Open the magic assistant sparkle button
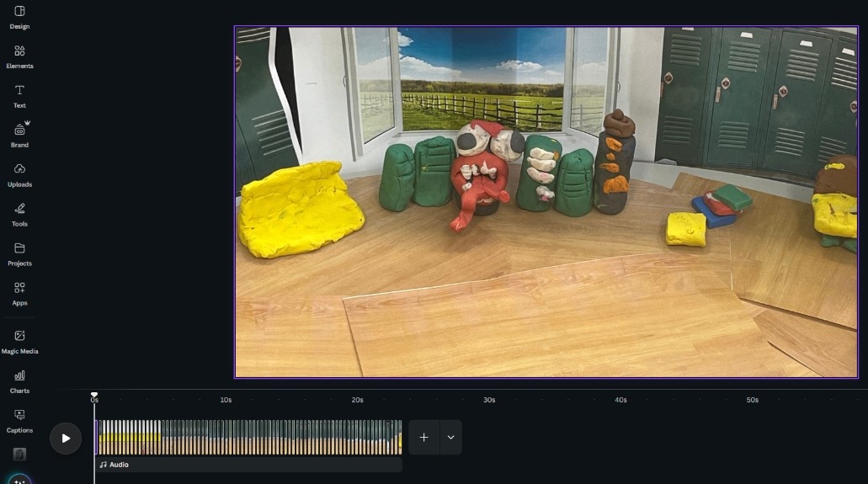The height and width of the screenshot is (484, 868). pyautogui.click(x=19, y=480)
